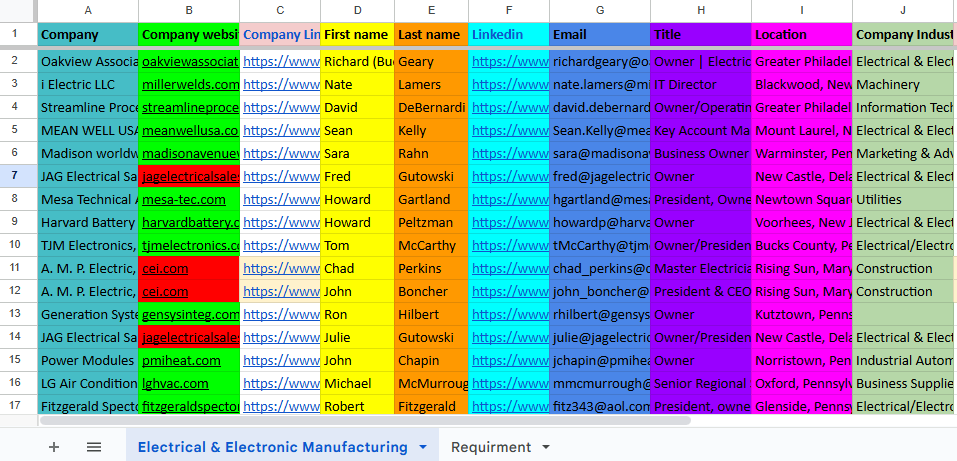Select the cell containing DeBernardi
This screenshot has width=957, height=461.
(x=431, y=108)
